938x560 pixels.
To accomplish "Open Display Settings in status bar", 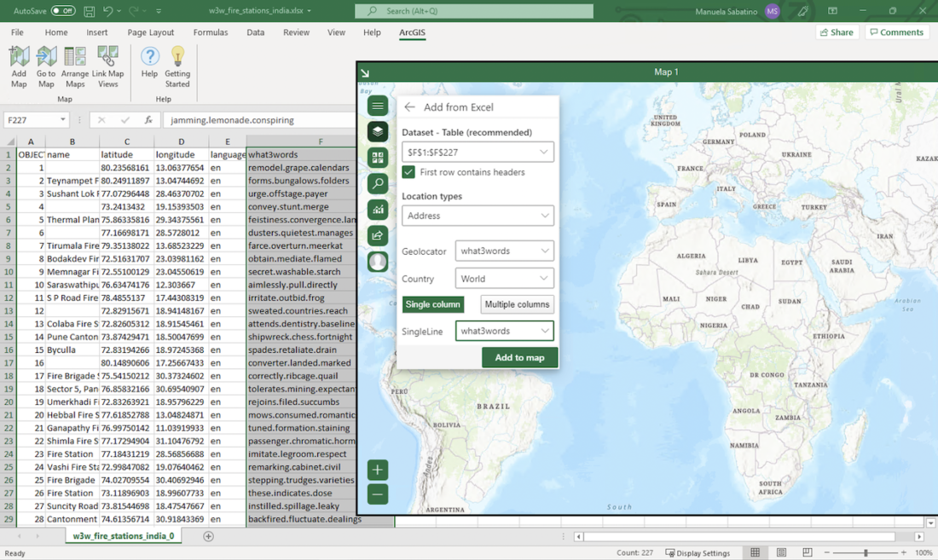I will click(698, 553).
